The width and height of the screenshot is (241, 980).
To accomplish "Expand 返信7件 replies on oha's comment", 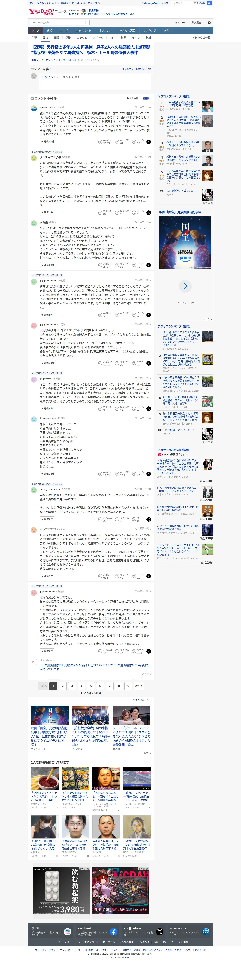I will [x=47, y=576].
